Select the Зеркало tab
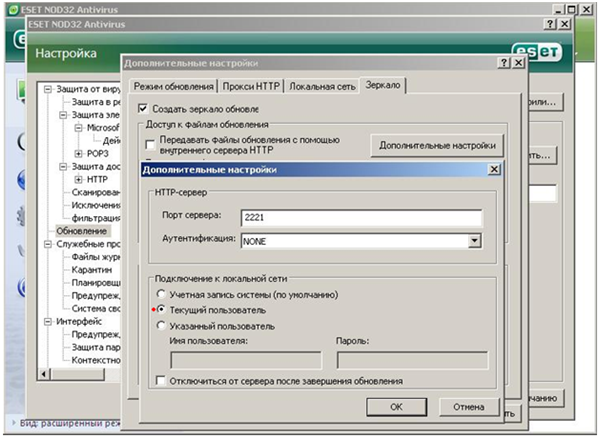This screenshot has height=437, width=598. [383, 85]
